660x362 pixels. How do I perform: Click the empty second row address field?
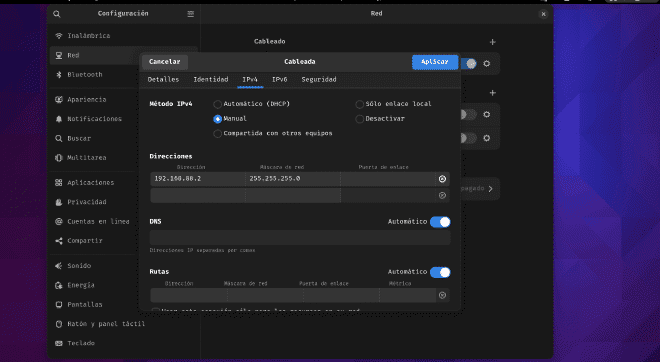pyautogui.click(x=198, y=195)
